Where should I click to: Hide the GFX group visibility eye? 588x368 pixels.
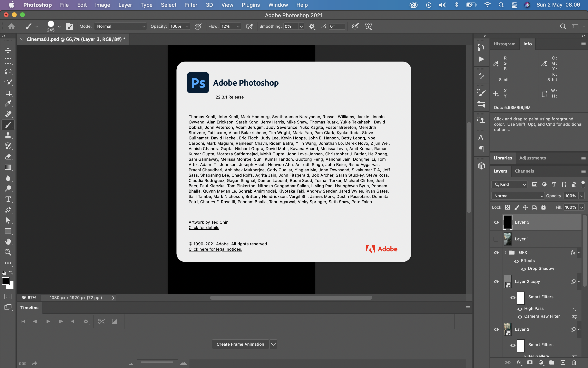click(496, 252)
